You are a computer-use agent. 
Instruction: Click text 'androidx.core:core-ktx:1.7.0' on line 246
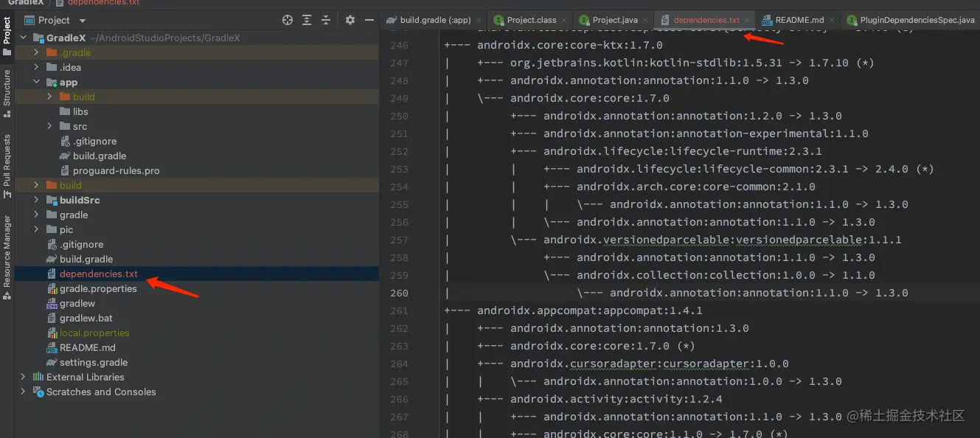[570, 45]
